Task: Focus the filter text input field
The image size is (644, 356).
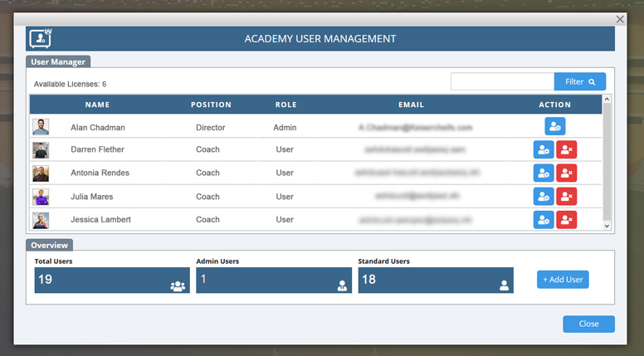Action: click(x=502, y=82)
